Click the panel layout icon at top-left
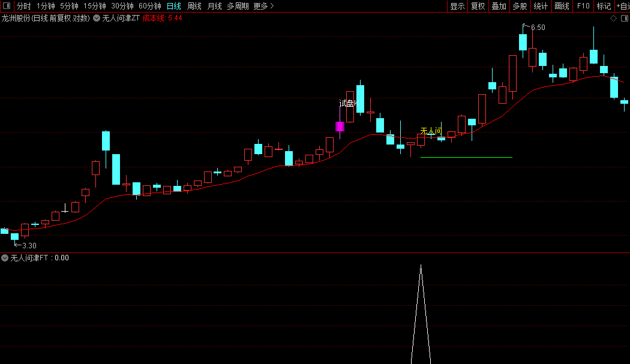 tap(7, 5)
